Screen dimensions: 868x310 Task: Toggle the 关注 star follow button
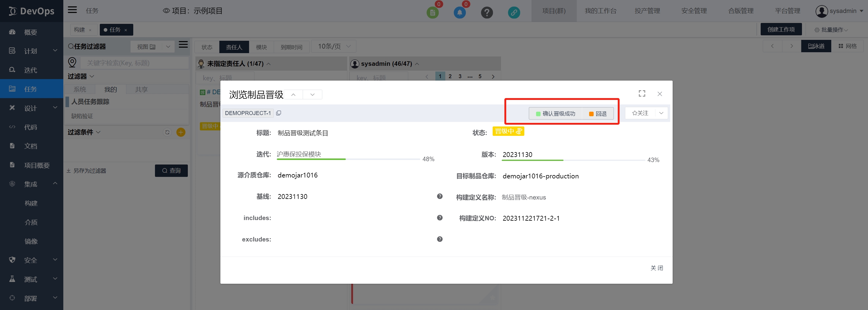(640, 113)
